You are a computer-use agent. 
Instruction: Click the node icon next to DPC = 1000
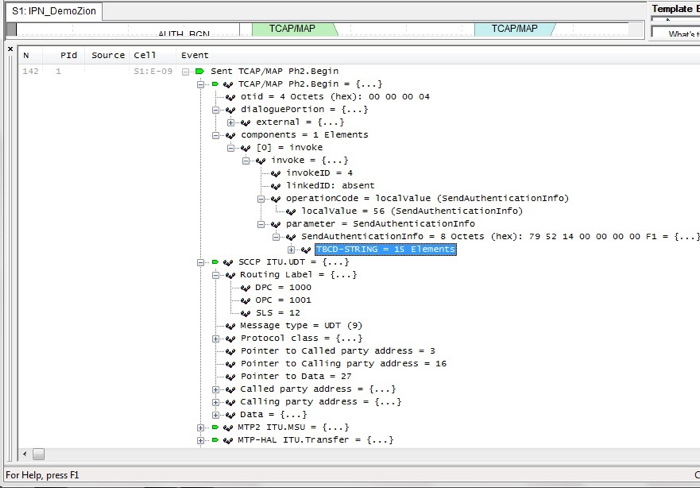(245, 287)
